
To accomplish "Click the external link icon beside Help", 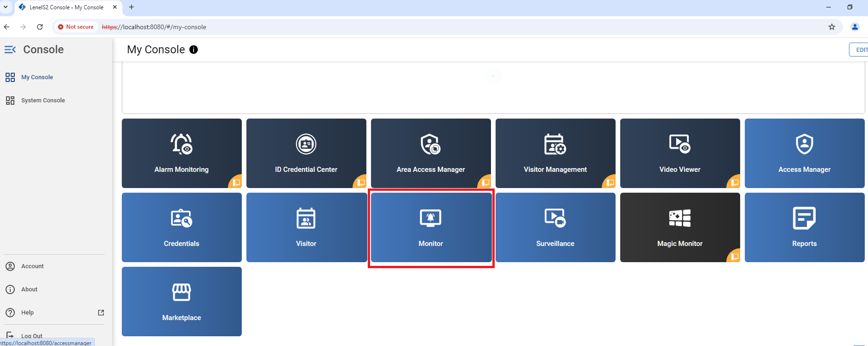I will click(101, 313).
